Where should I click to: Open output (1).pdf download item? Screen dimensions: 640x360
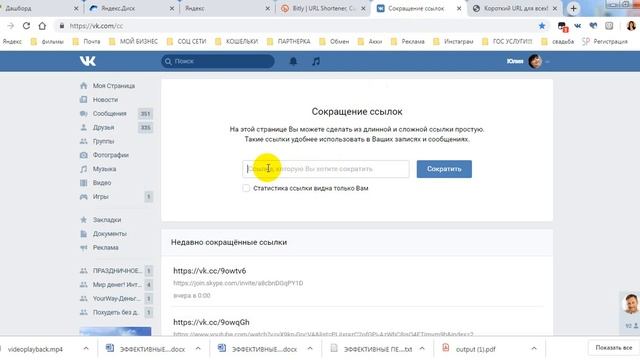coord(469,349)
